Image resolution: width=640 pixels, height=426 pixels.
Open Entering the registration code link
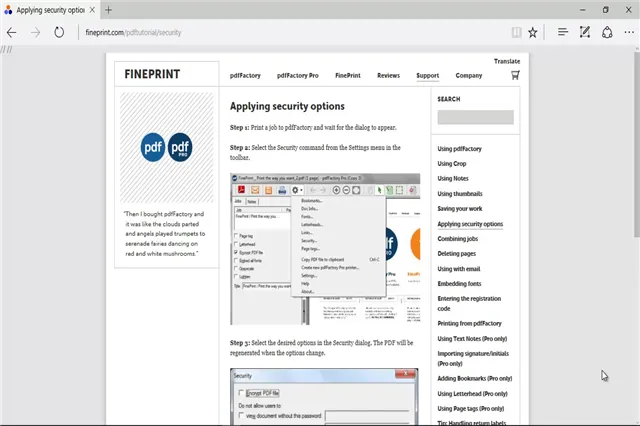pyautogui.click(x=469, y=304)
